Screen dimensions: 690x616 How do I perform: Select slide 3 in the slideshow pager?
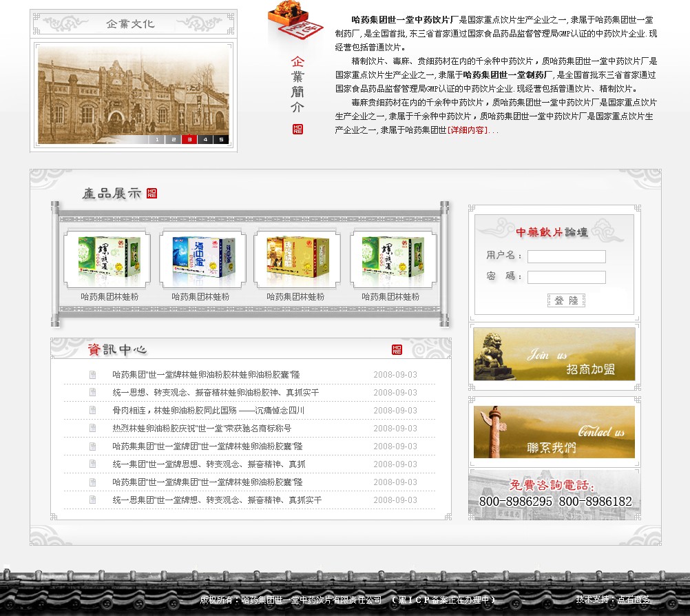point(189,140)
